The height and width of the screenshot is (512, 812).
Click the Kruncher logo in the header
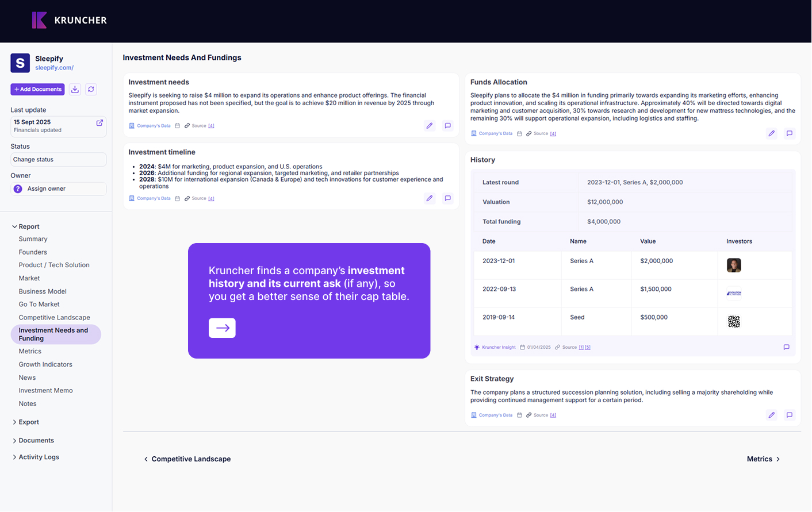click(x=69, y=20)
